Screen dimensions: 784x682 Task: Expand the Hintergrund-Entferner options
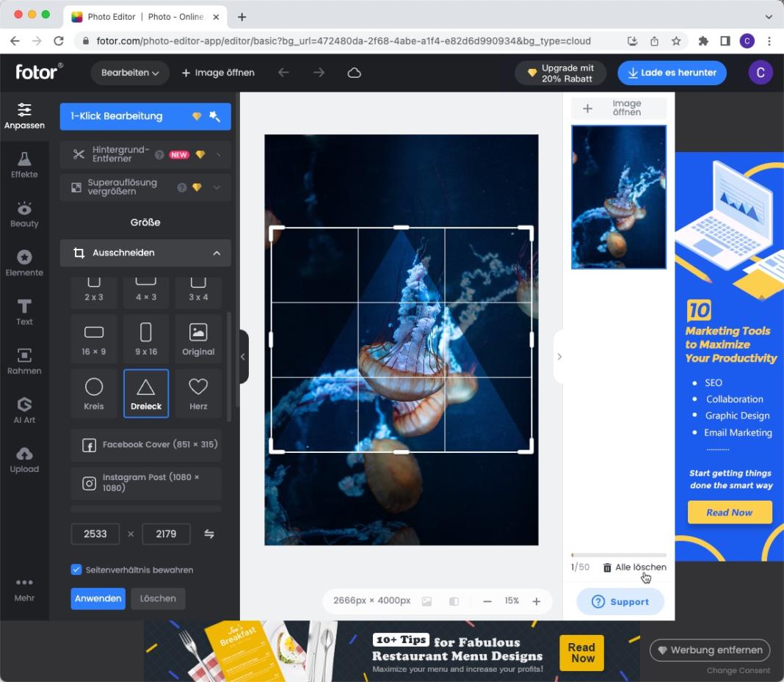217,154
